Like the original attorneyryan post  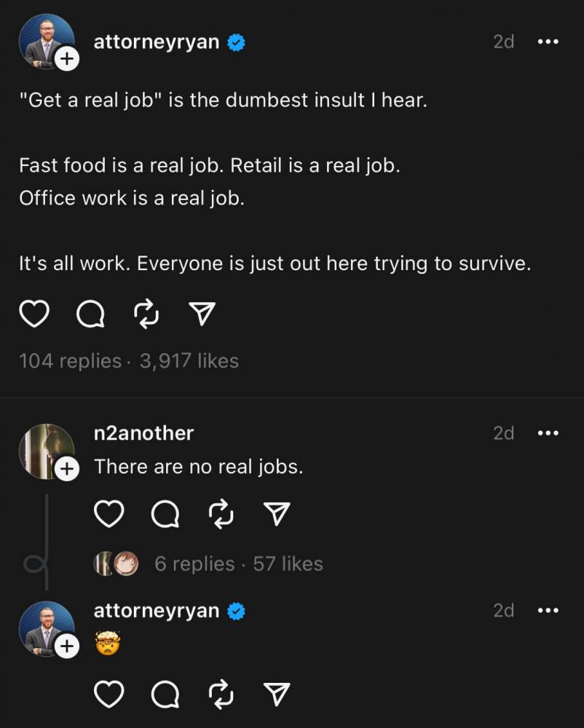(34, 314)
